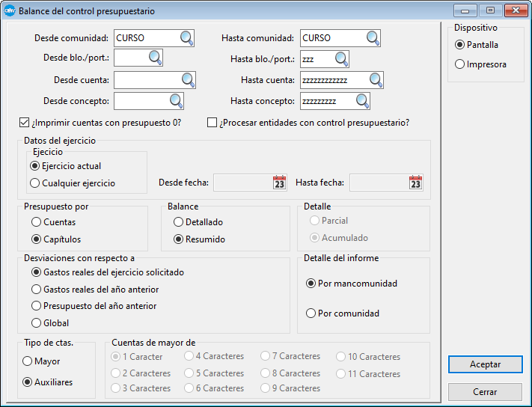Click magnifier next to Hasta comunidad
Viewport: 532px width, 407px height.
373,38
